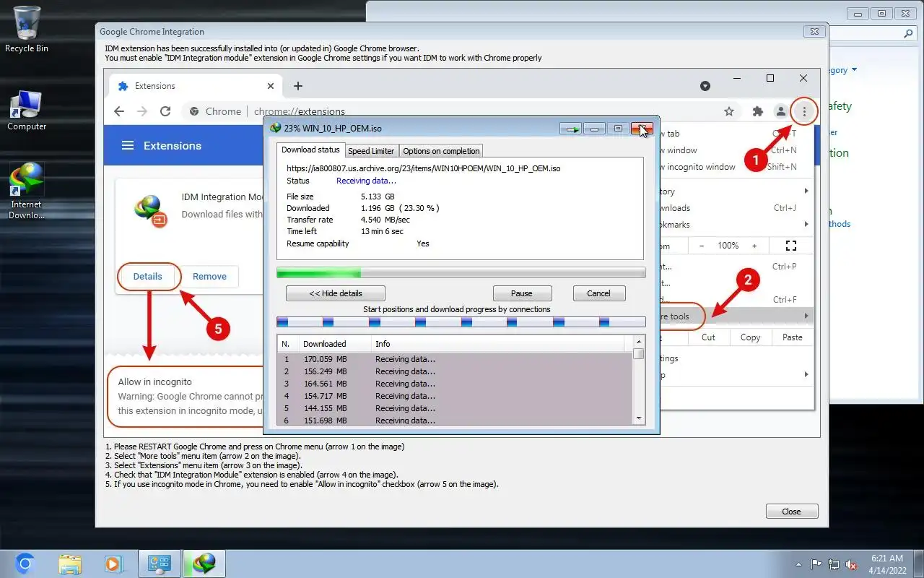Click the new tab plus button
Image resolution: width=924 pixels, height=578 pixels.
tap(297, 86)
